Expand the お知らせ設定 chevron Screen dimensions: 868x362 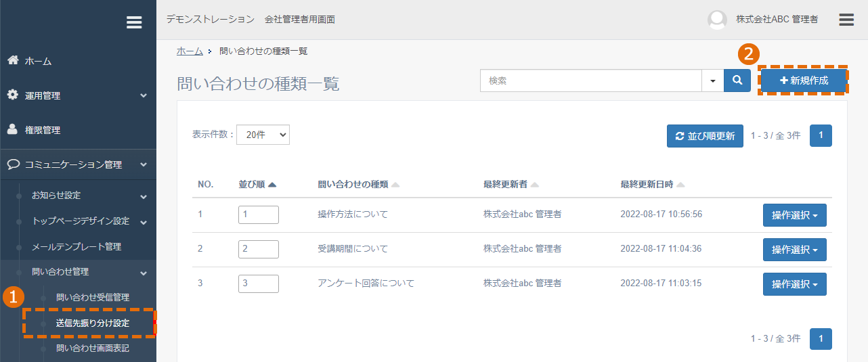pyautogui.click(x=144, y=197)
